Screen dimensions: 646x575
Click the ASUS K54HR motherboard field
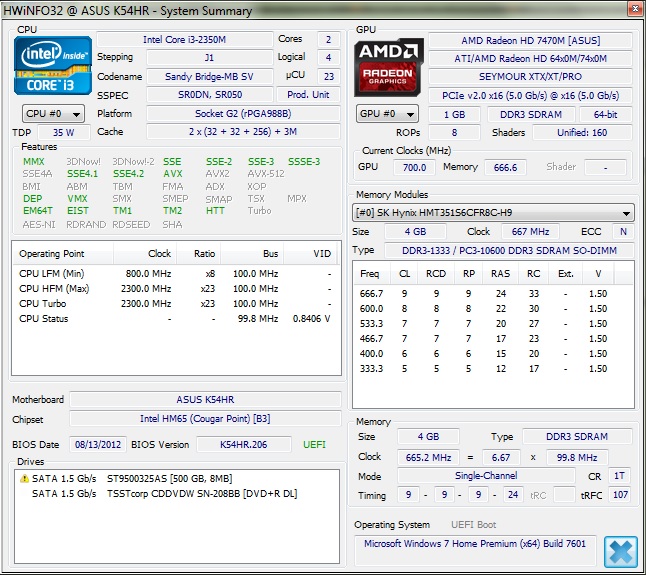[205, 400]
